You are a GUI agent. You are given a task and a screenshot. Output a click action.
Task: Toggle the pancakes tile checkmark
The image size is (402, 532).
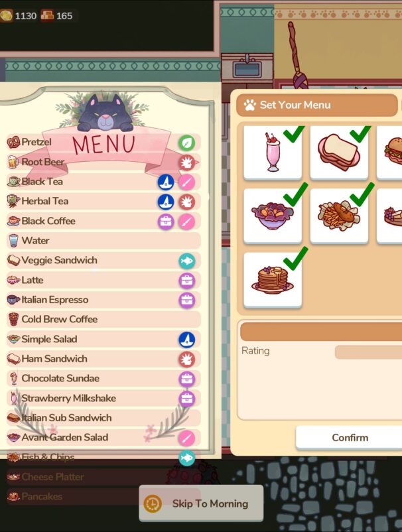coord(273,280)
